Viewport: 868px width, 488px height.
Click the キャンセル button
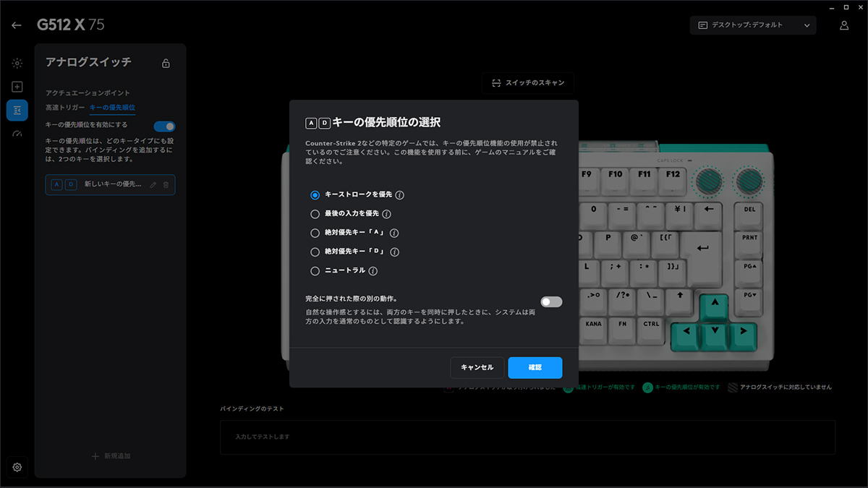(x=477, y=367)
